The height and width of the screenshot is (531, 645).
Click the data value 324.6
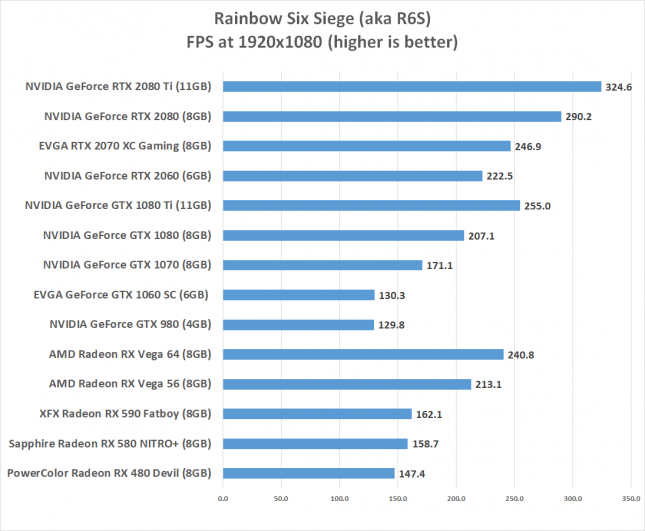click(619, 87)
